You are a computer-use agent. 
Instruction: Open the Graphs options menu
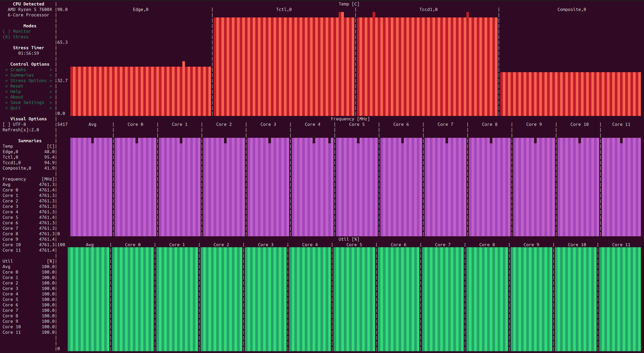point(18,70)
